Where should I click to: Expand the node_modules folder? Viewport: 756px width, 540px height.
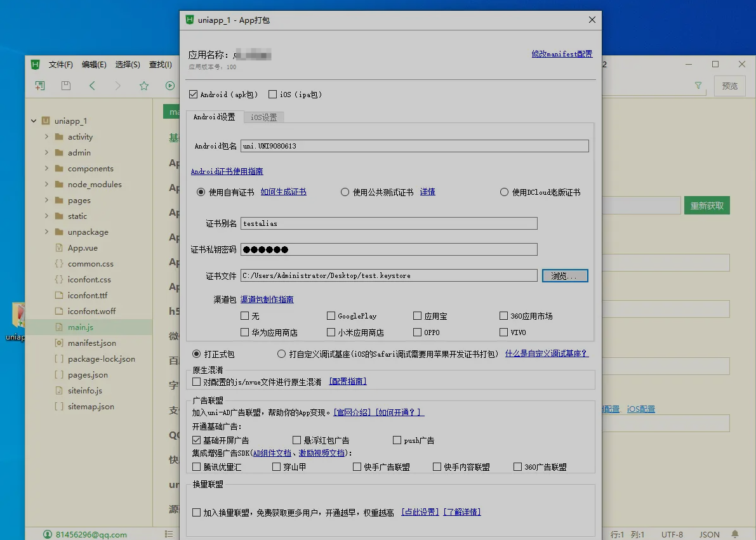47,184
